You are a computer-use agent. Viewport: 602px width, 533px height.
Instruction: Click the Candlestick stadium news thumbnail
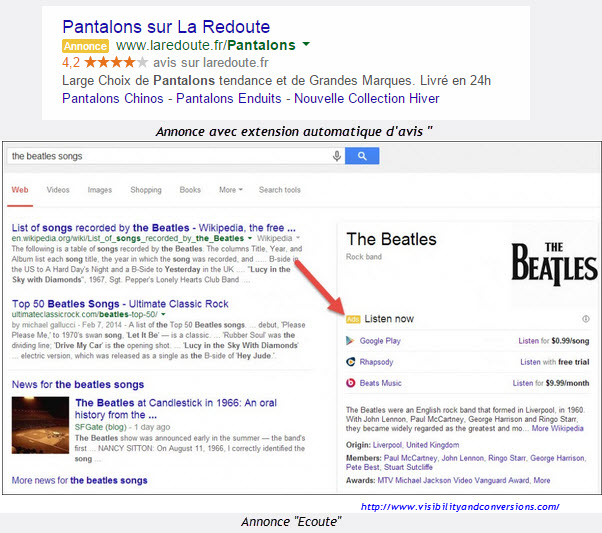40,425
